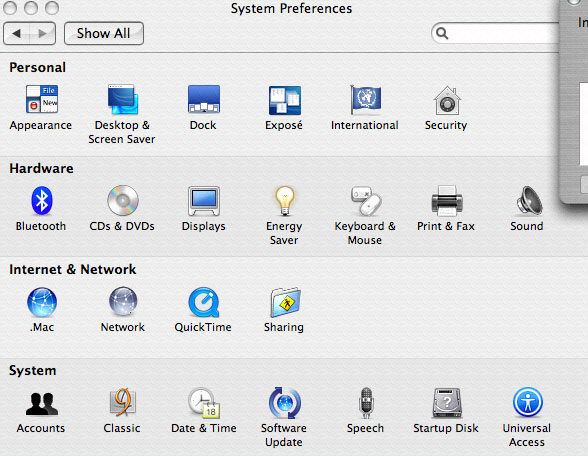Click the Hardware section heading
The image size is (588, 456).
(41, 168)
